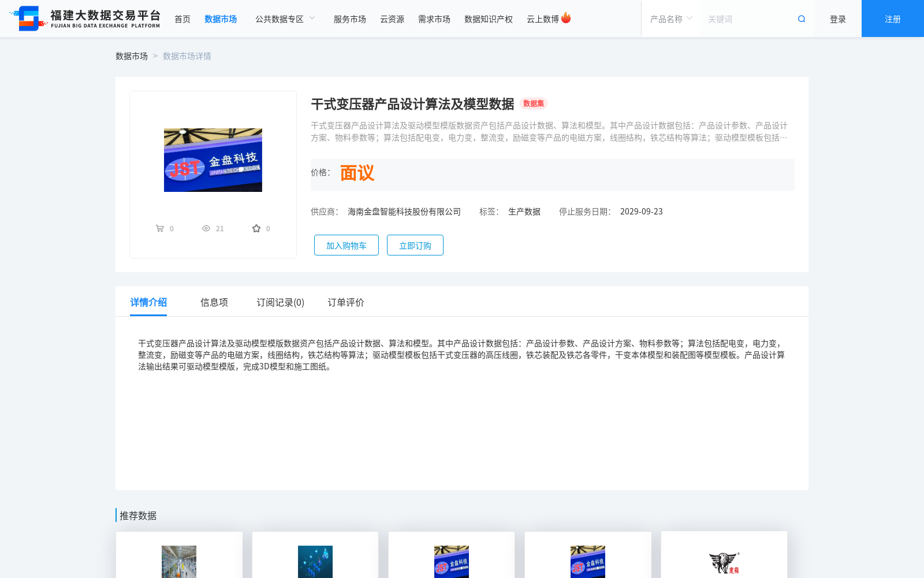Open 服务市场 navigation item
924x578 pixels.
point(350,19)
